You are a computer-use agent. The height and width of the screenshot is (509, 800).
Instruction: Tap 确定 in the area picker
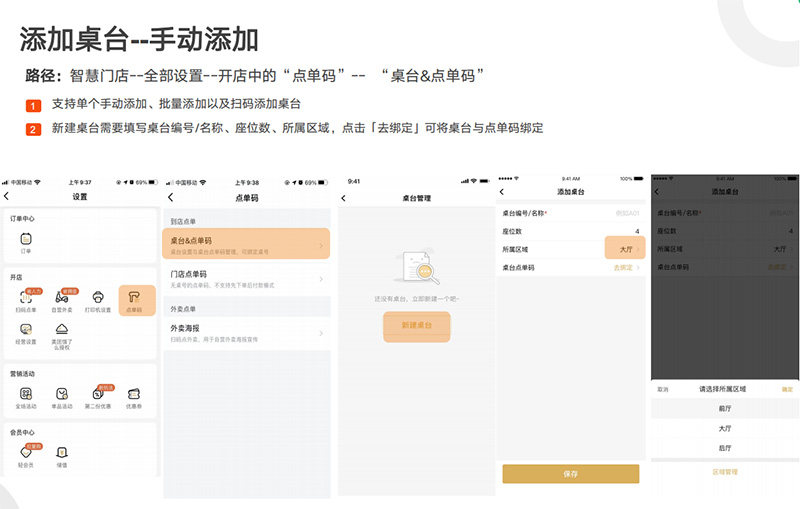pyautogui.click(x=787, y=389)
